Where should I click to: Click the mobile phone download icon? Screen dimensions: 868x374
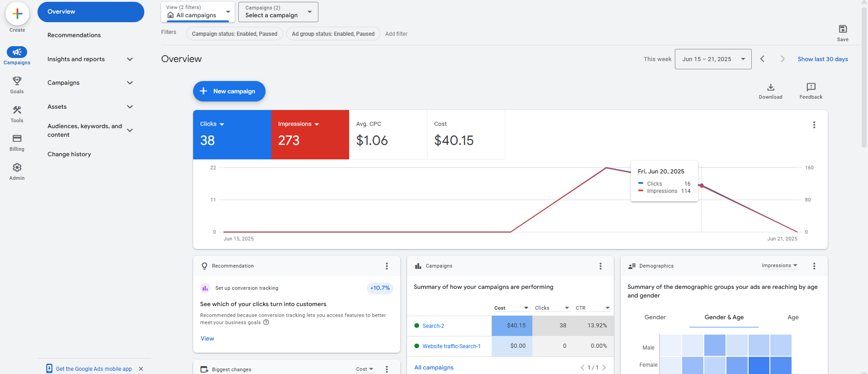tap(49, 369)
